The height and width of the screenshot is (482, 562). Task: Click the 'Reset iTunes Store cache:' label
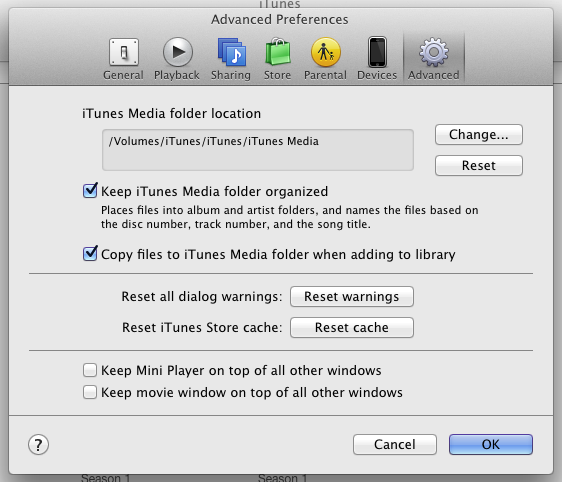pyautogui.click(x=202, y=328)
